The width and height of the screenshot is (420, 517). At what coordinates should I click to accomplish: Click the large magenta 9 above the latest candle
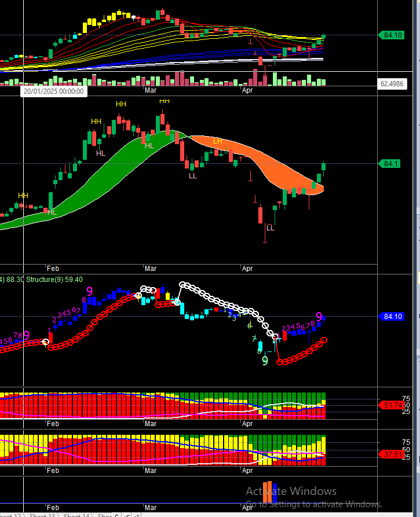click(319, 317)
